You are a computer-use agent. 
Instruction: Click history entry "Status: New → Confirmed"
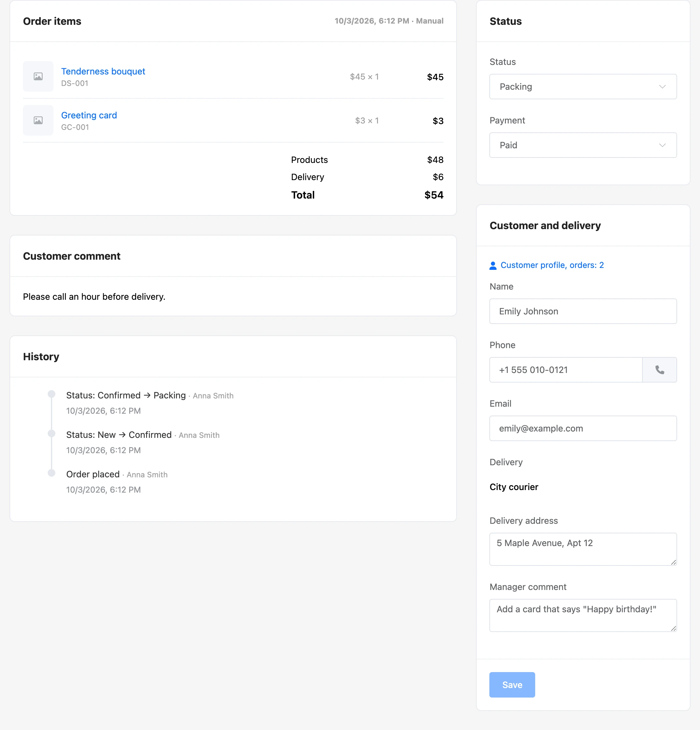tap(119, 435)
